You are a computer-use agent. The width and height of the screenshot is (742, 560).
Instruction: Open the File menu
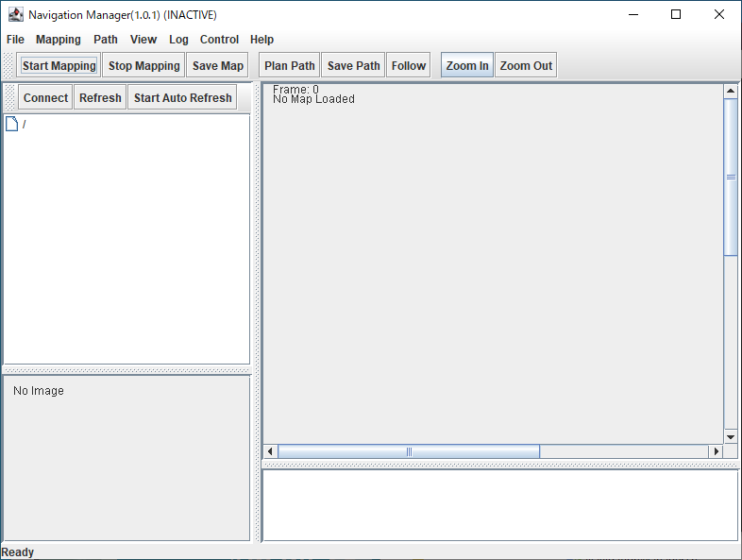click(15, 40)
